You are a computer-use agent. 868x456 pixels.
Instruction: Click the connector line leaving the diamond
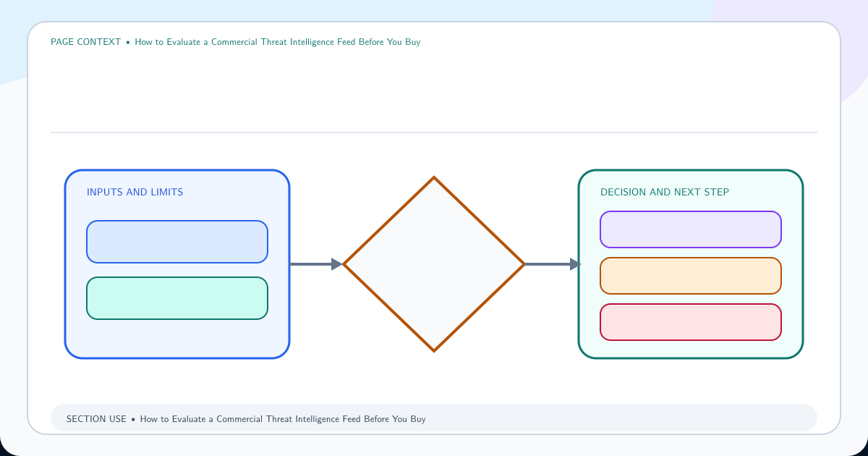[x=548, y=264]
